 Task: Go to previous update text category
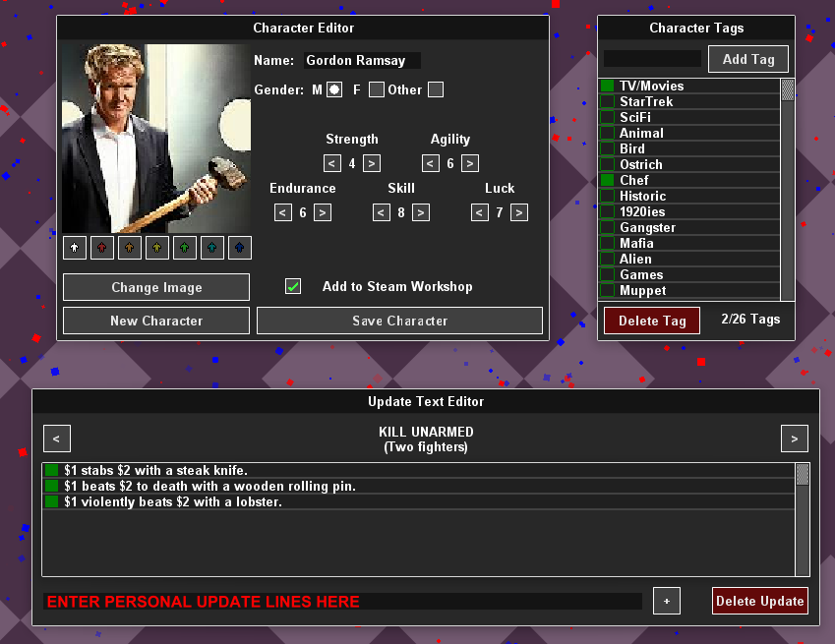point(57,439)
